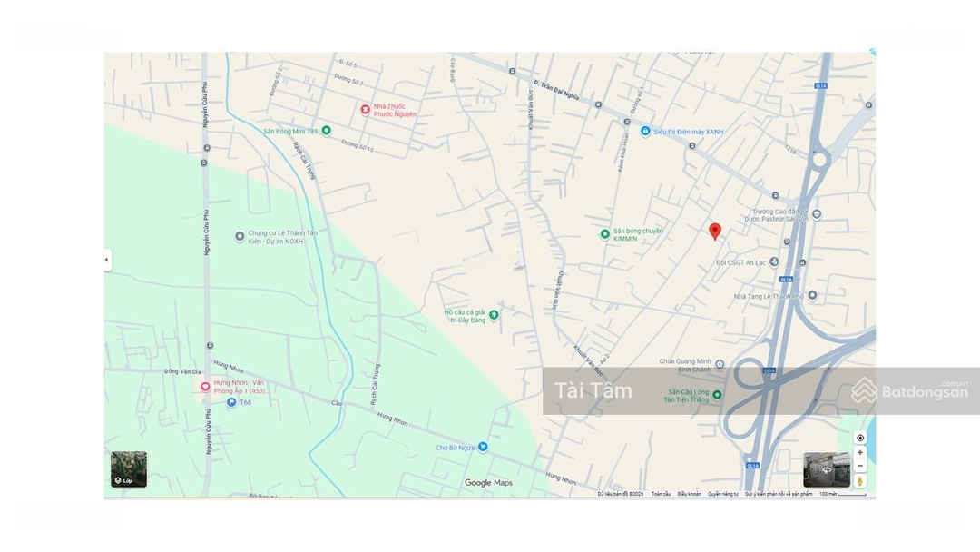Open the Điều khoản terms link
Viewport: 980px width, 552px height.
click(689, 494)
